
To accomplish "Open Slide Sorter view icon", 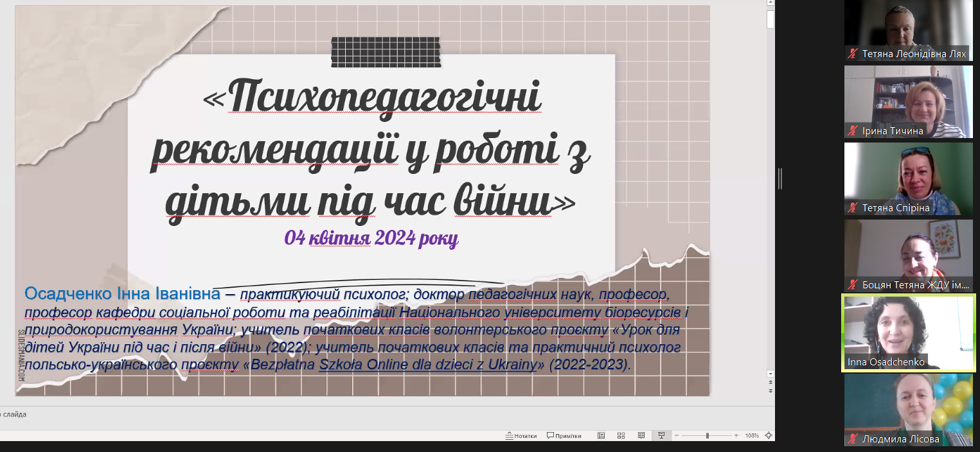I will [x=621, y=435].
